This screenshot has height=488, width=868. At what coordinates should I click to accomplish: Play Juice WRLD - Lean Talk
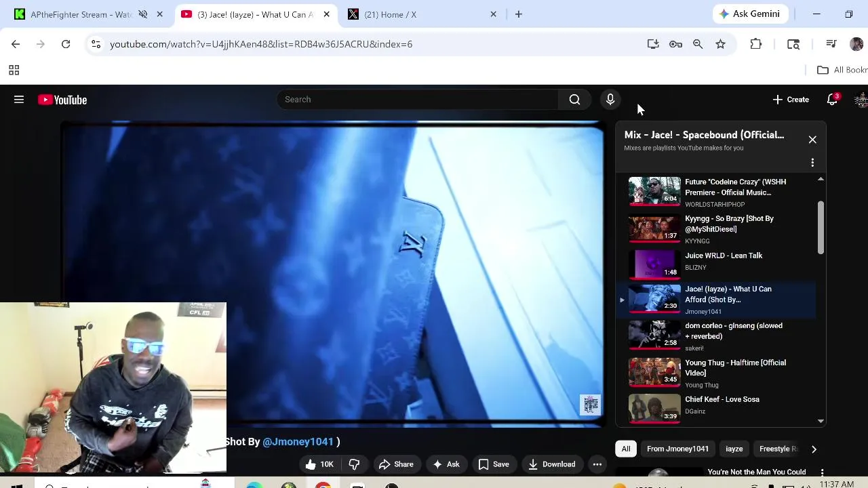pos(715,263)
